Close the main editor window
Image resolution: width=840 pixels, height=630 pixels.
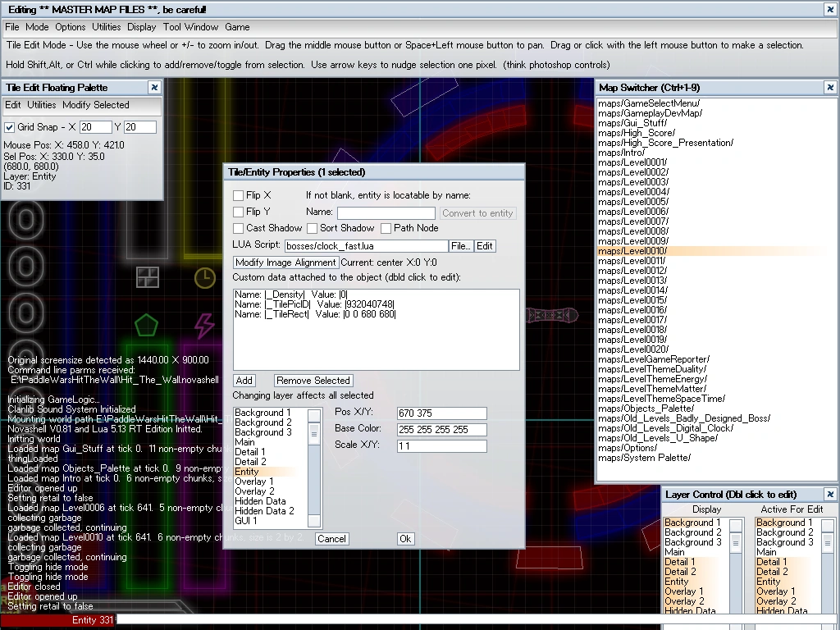[x=830, y=9]
